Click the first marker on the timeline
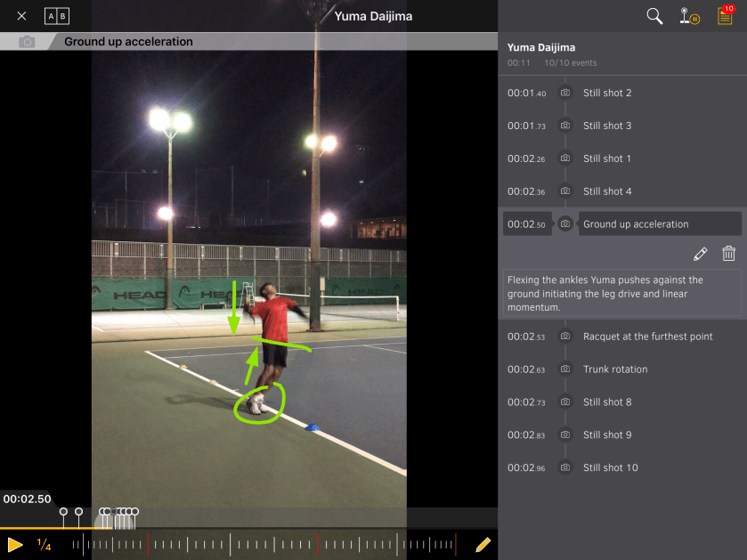Image resolution: width=747 pixels, height=560 pixels. (63, 513)
